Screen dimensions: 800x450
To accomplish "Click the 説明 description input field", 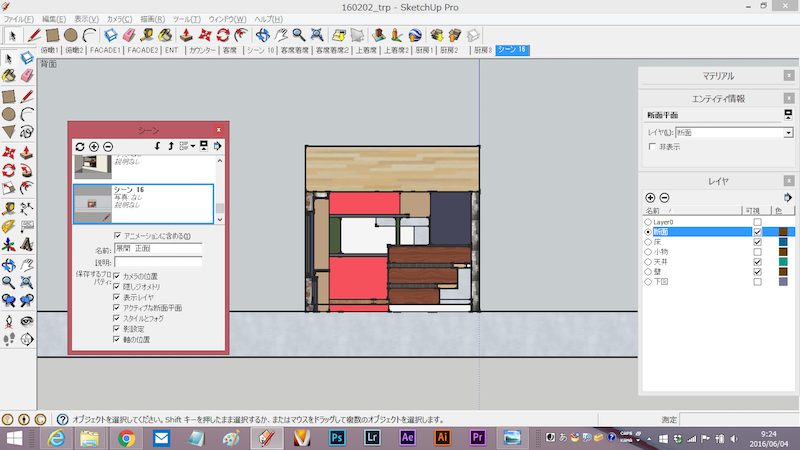I will coord(158,262).
